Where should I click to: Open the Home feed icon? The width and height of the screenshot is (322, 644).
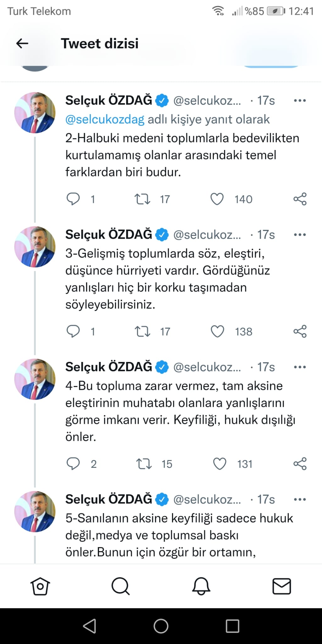[40, 586]
